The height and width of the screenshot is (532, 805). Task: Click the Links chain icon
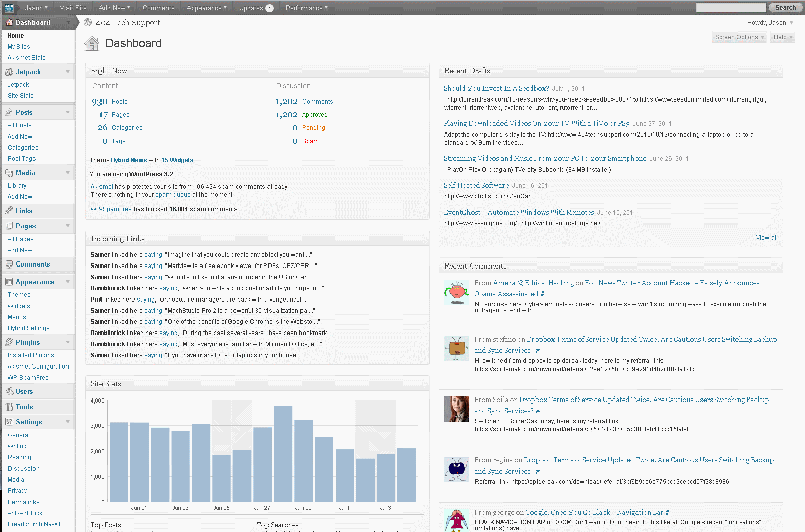[x=9, y=211]
